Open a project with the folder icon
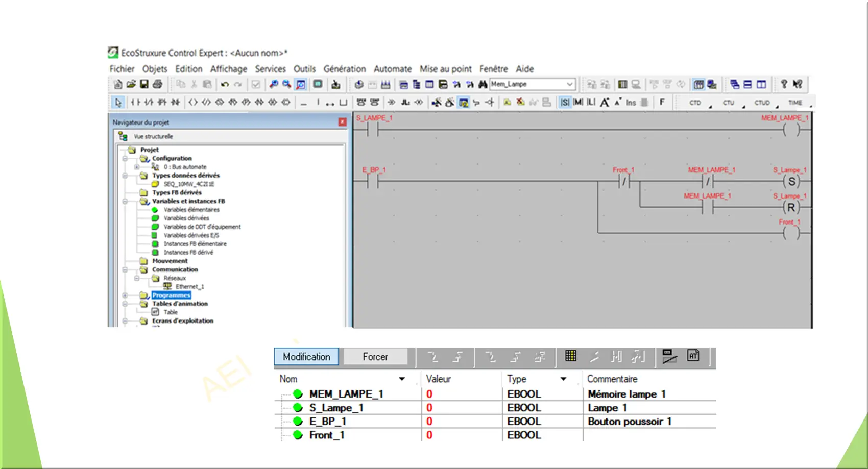This screenshot has height=469, width=868. (131, 84)
